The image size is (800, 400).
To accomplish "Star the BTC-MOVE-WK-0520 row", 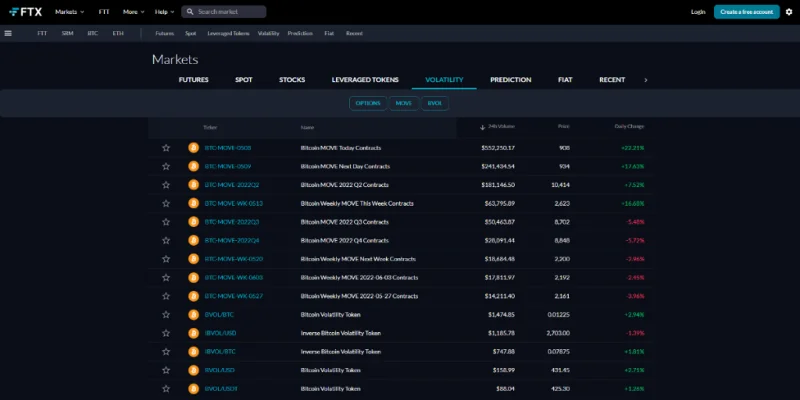I will click(166, 259).
